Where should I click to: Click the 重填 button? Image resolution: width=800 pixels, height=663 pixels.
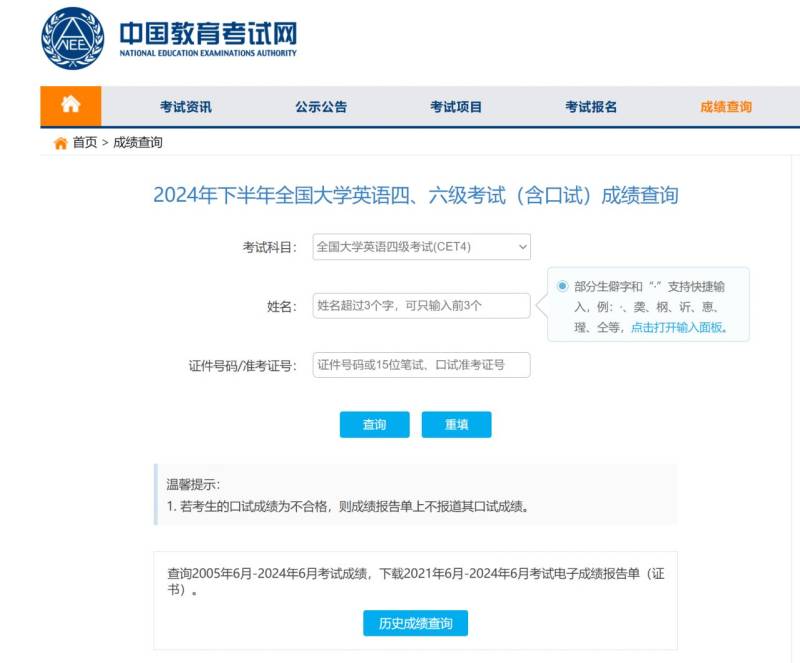click(457, 425)
